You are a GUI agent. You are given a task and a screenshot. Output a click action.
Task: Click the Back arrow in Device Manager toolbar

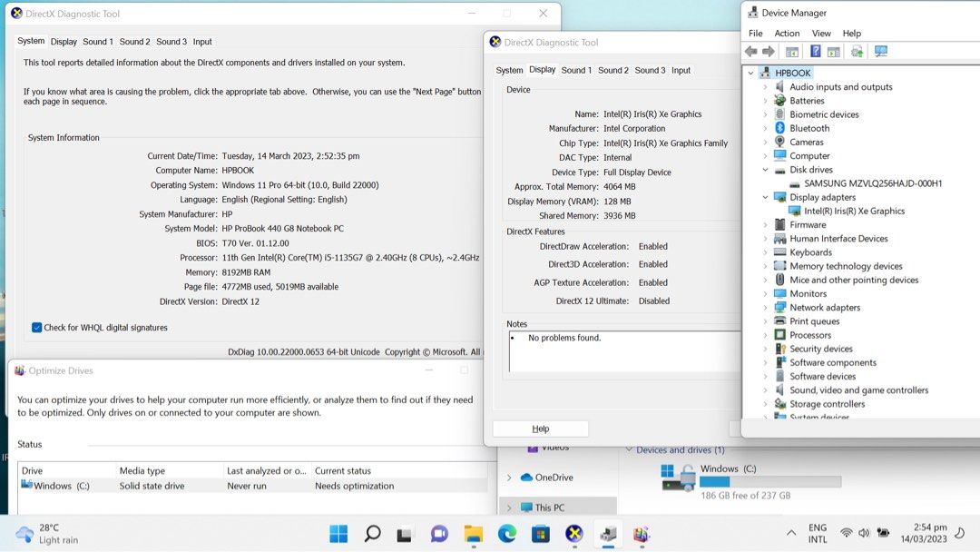[x=750, y=52]
